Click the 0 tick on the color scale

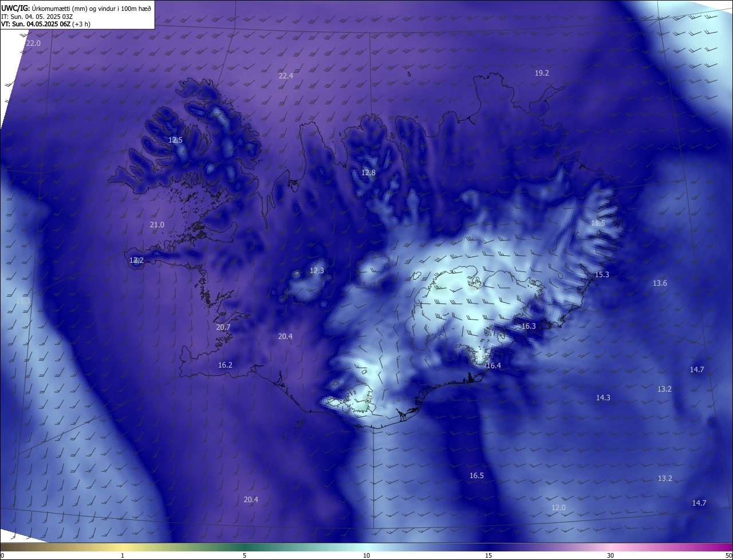coord(2,555)
